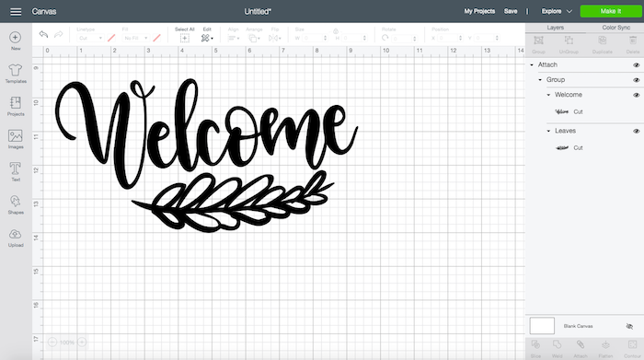Collapse the Leaves layer
Viewport: 644px width, 360px height.
click(x=548, y=131)
